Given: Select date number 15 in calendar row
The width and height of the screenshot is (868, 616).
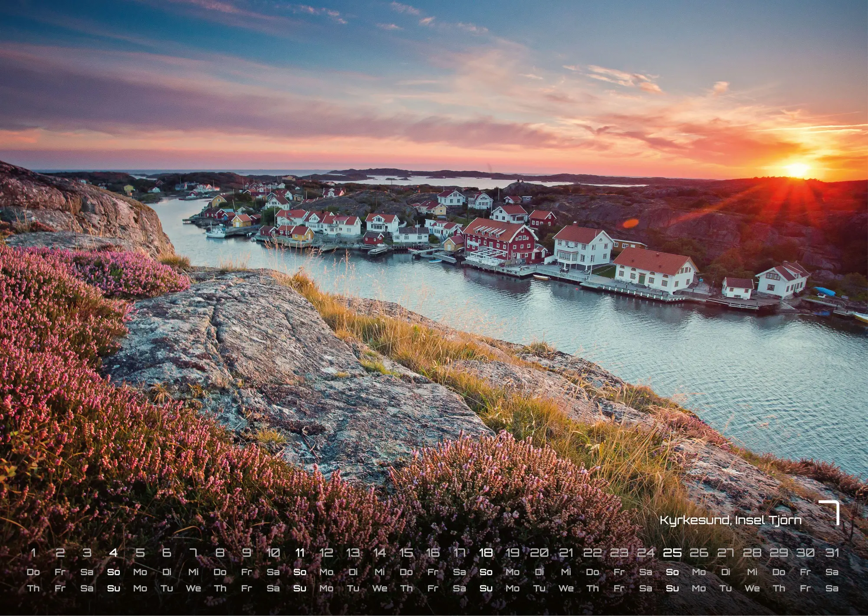Looking at the screenshot, I should 406,553.
